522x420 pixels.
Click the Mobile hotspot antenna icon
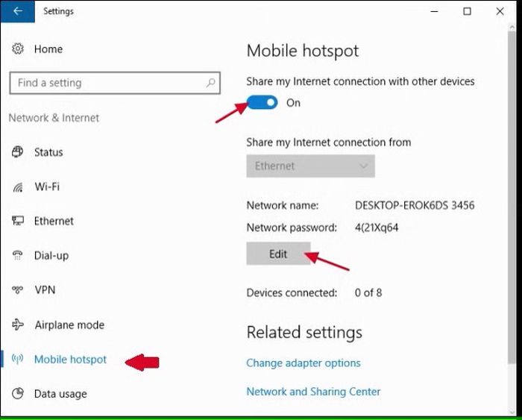18,359
